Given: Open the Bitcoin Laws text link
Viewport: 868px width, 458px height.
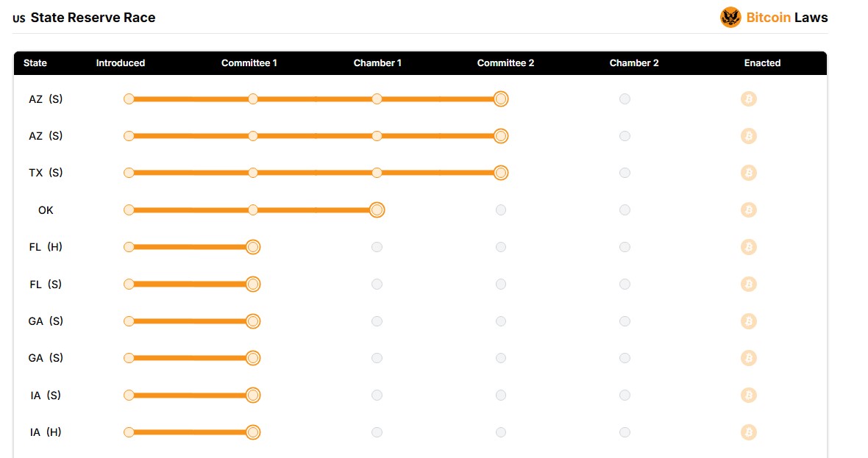Looking at the screenshot, I should tap(786, 18).
